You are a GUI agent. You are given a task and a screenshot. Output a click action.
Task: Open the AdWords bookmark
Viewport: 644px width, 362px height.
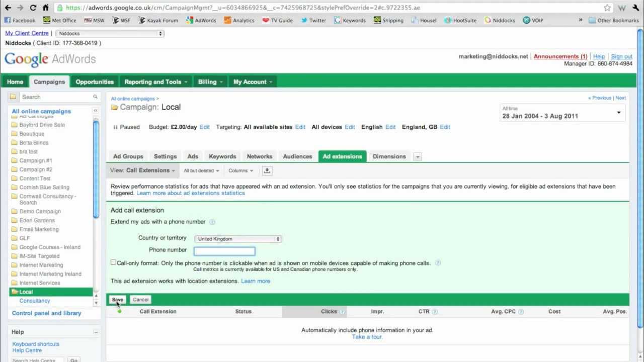(201, 20)
